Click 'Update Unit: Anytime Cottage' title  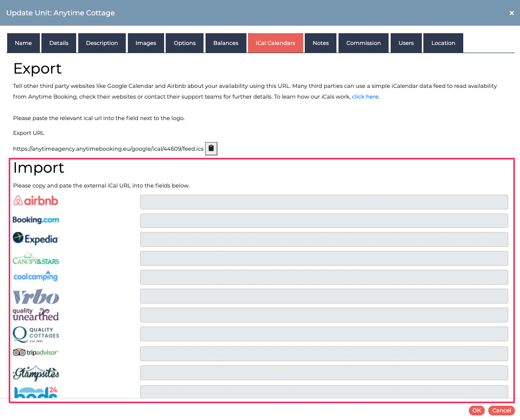pyautogui.click(x=60, y=13)
